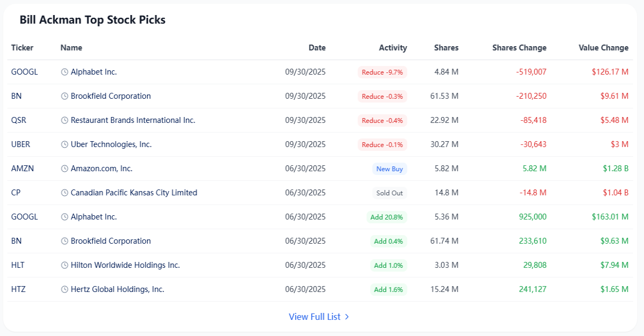The width and height of the screenshot is (644, 336).
Task: Click the Add 20.8% badge for Alphabet
Action: [389, 217]
